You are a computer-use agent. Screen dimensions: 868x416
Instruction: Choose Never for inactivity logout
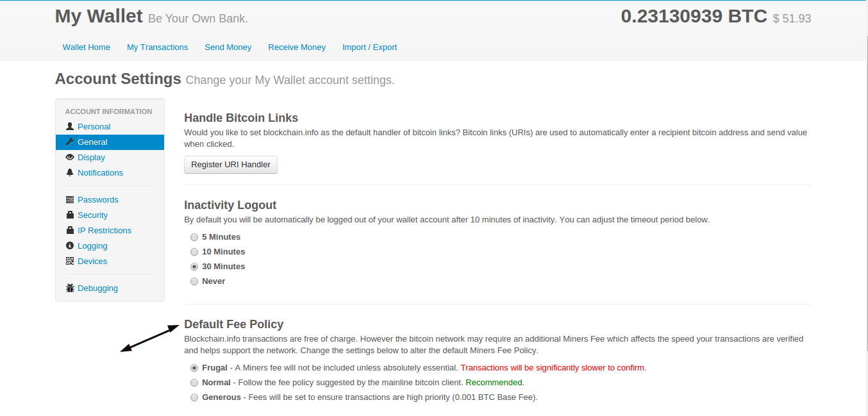click(x=194, y=281)
